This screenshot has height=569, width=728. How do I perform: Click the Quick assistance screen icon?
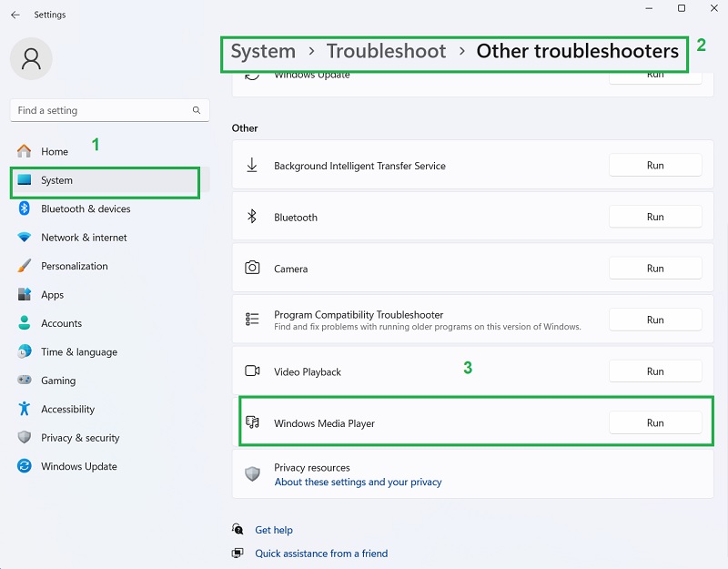pyautogui.click(x=238, y=554)
